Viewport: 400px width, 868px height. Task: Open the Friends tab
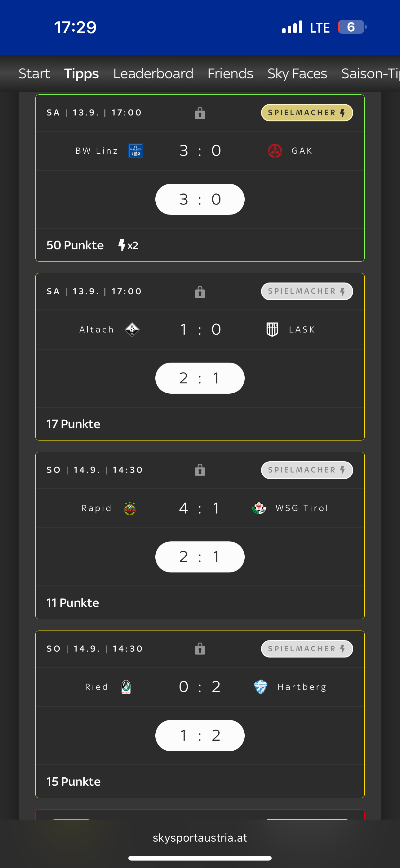point(230,74)
